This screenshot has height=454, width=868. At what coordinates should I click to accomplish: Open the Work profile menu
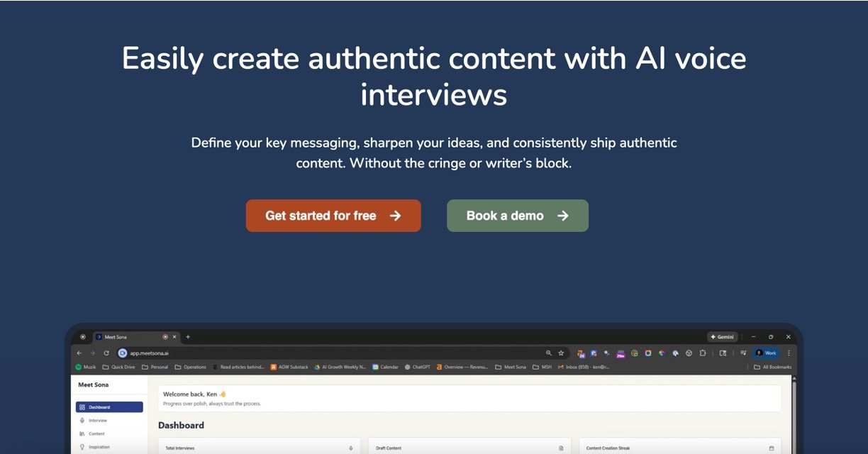tap(766, 353)
